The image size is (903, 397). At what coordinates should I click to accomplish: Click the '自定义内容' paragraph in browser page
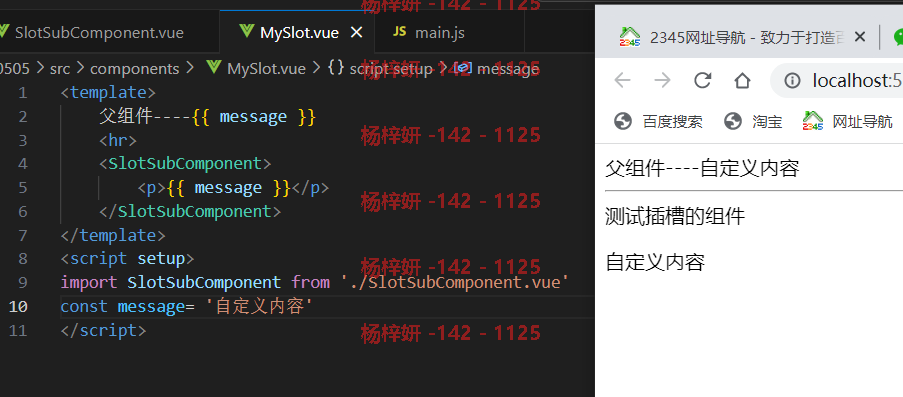655,263
